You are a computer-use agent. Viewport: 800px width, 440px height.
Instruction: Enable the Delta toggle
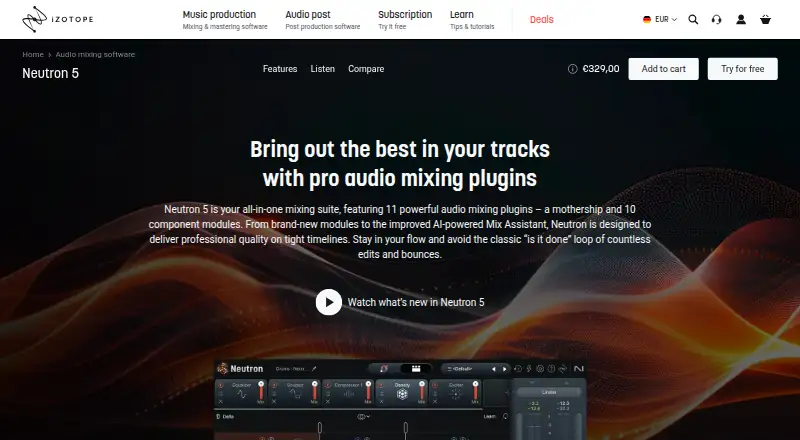[x=224, y=417]
